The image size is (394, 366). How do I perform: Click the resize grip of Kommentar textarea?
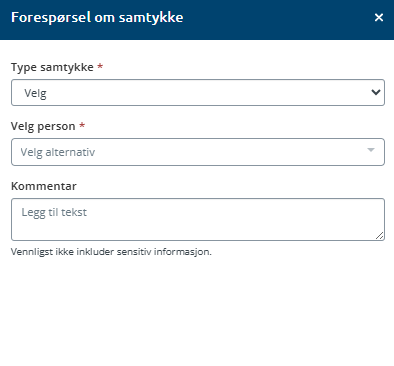(x=380, y=236)
